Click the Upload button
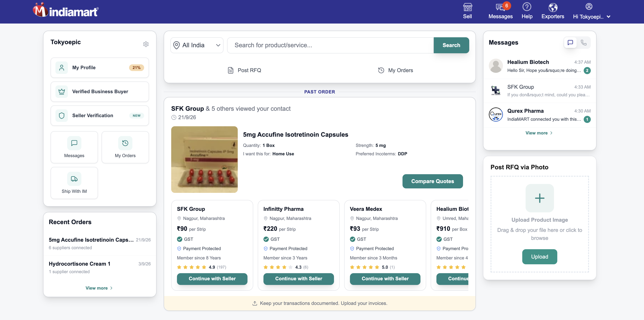Screen dimensions: 644x320 tap(540, 257)
